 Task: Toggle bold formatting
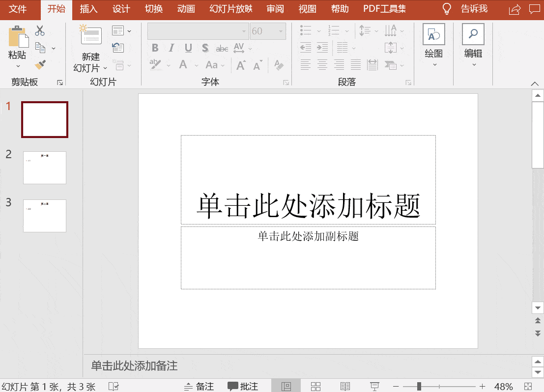point(155,48)
